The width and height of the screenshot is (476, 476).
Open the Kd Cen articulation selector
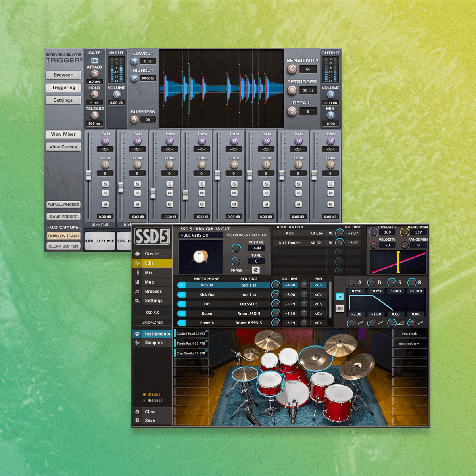pyautogui.click(x=317, y=234)
